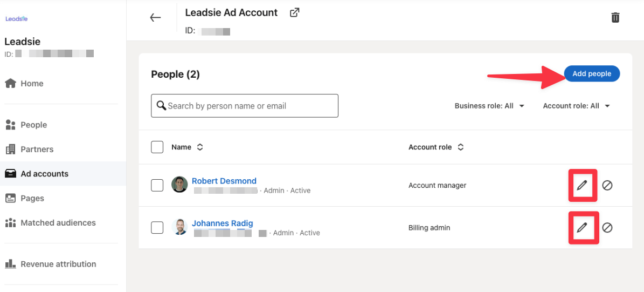This screenshot has width=644, height=292.
Task: Click the Leadsie logo
Action: click(16, 18)
